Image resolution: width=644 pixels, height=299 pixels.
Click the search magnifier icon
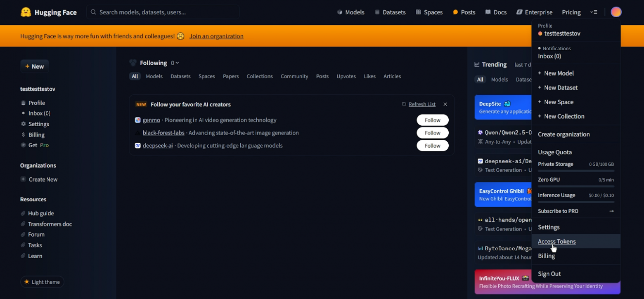[93, 12]
